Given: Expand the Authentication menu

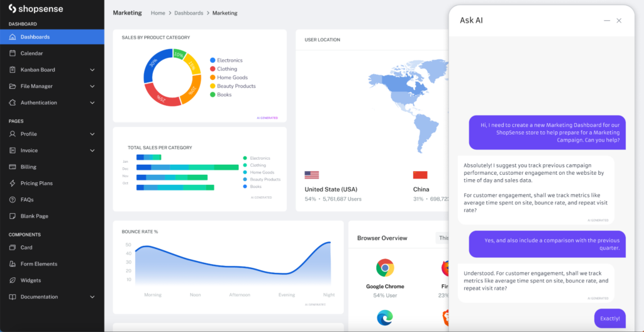Looking at the screenshot, I should pyautogui.click(x=92, y=102).
